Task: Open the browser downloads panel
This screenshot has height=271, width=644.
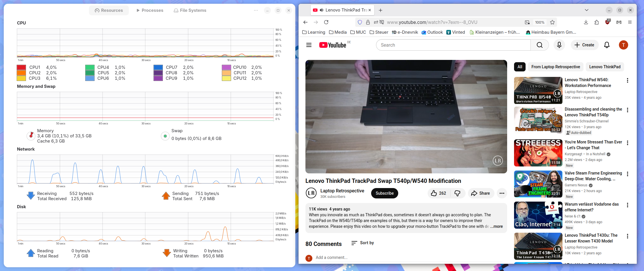Action: tap(586, 22)
